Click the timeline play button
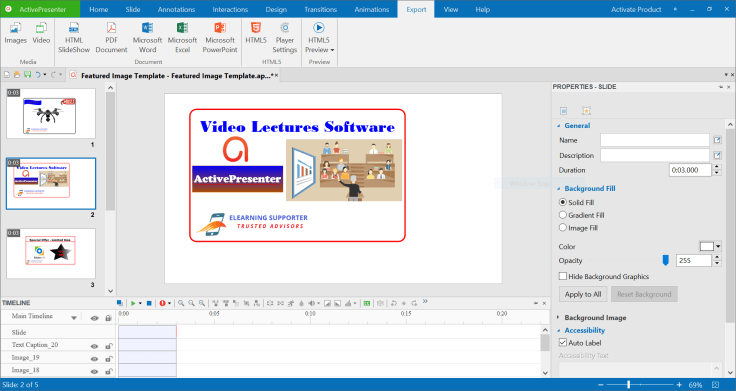Screen dimensions: 736x391 tap(133, 303)
